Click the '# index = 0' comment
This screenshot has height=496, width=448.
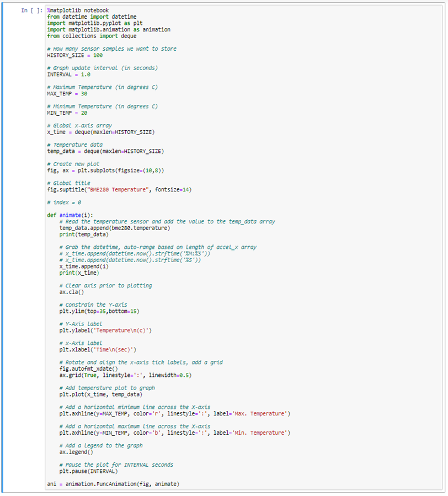64,202
